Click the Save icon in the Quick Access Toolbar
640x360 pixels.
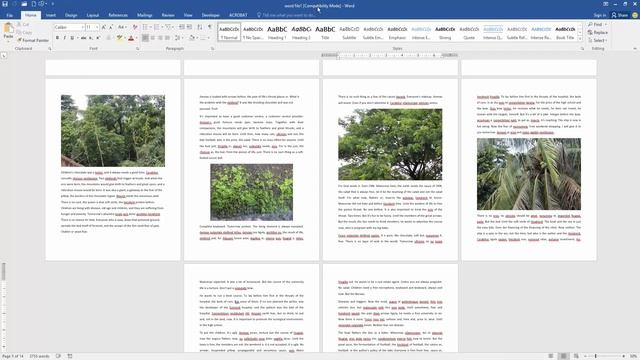(x=5, y=4)
